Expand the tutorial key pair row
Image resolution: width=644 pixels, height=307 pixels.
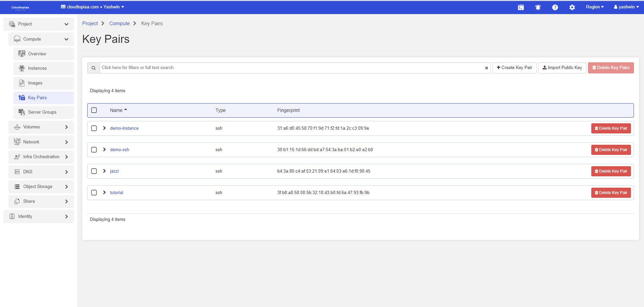(x=104, y=192)
